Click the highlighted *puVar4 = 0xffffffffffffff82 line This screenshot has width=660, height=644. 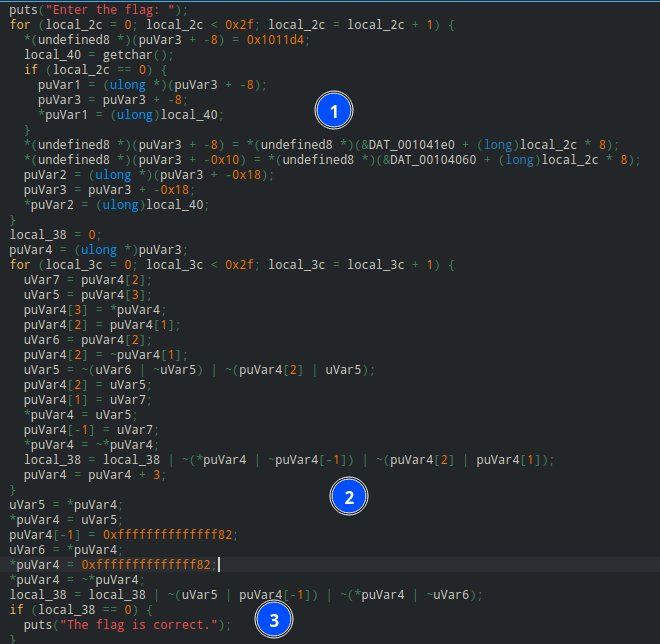pyautogui.click(x=112, y=564)
